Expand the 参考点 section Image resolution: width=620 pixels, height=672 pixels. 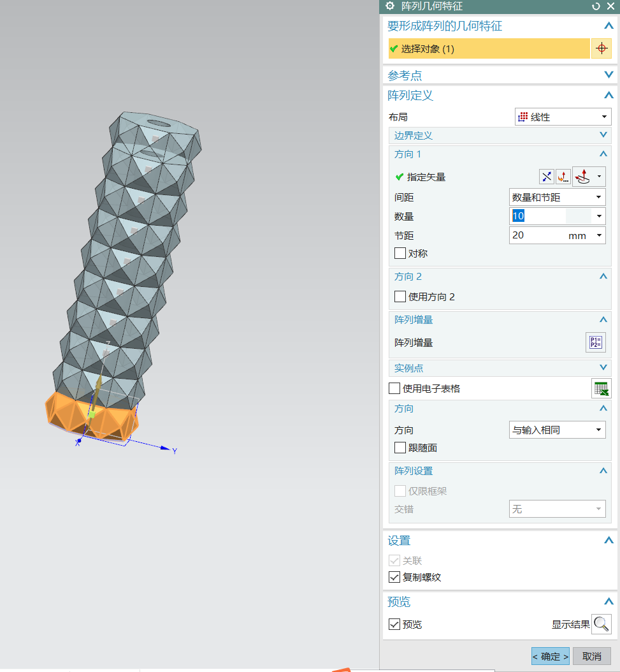[x=609, y=75]
